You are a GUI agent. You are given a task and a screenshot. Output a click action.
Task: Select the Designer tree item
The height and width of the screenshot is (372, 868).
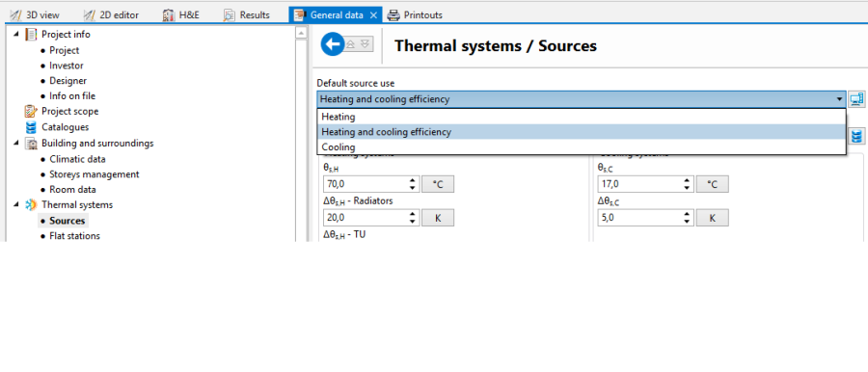(68, 81)
